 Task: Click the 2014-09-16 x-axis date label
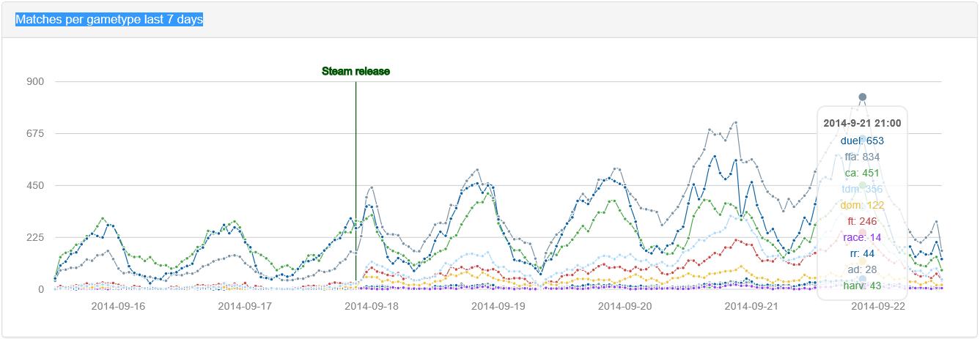(118, 306)
